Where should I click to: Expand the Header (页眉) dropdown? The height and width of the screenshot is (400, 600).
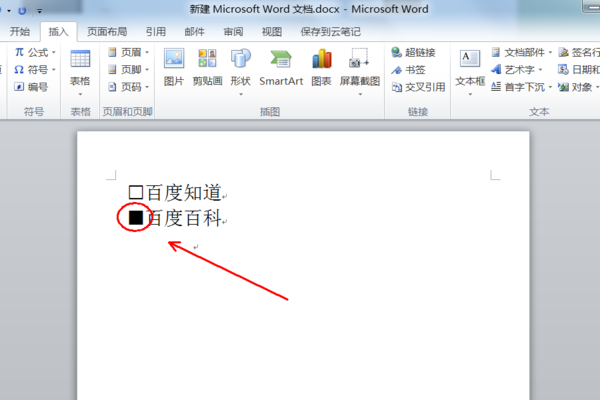pos(147,52)
